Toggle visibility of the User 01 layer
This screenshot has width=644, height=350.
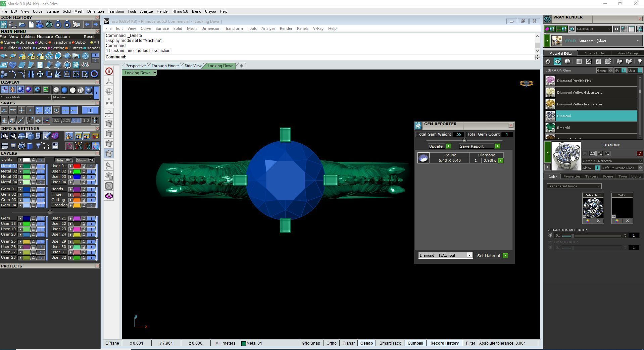coord(91,166)
